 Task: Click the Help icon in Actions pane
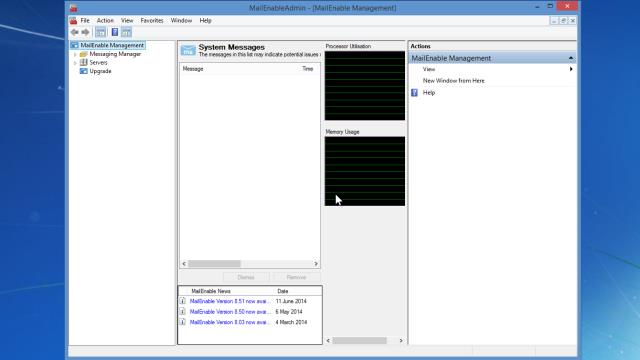pyautogui.click(x=414, y=93)
